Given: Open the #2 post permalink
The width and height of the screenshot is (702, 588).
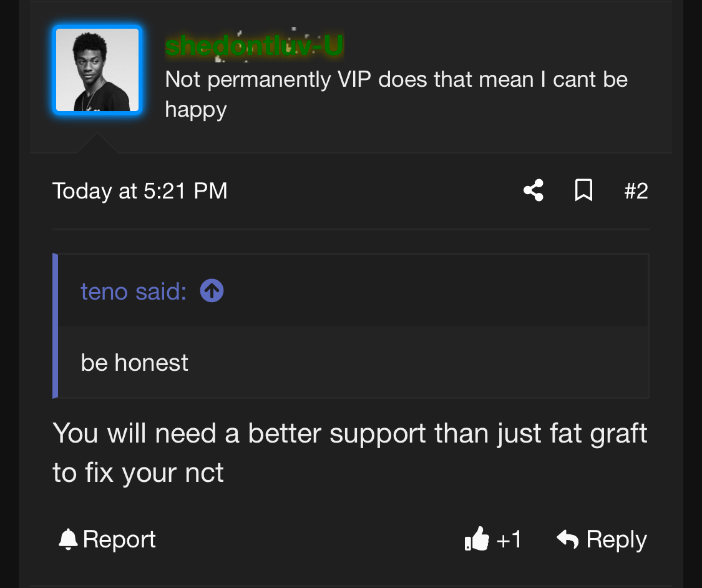Looking at the screenshot, I should coord(636,190).
